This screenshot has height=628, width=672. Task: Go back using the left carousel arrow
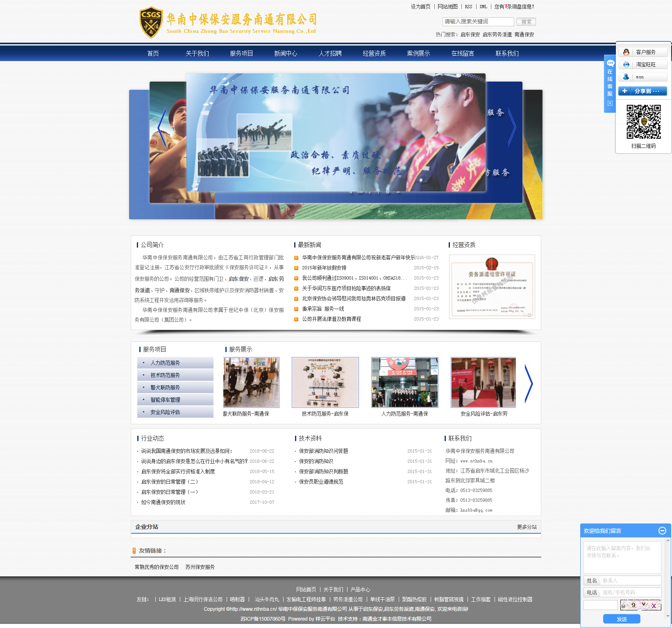tap(161, 127)
